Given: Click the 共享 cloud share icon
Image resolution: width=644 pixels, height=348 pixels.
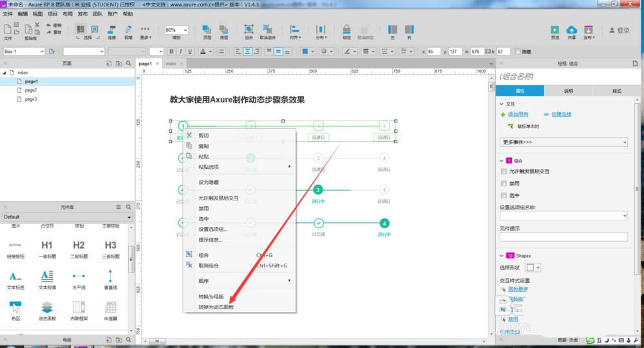Looking at the screenshot, I should 571,30.
